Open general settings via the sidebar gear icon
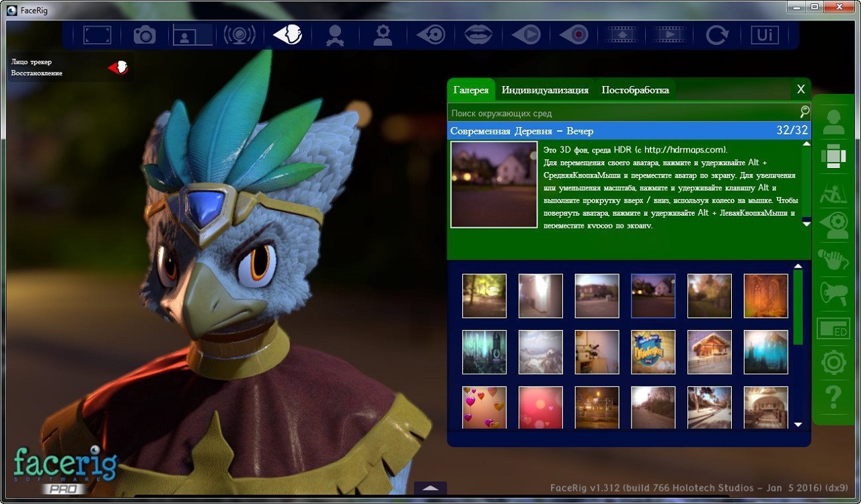The width and height of the screenshot is (861, 504). point(833,364)
